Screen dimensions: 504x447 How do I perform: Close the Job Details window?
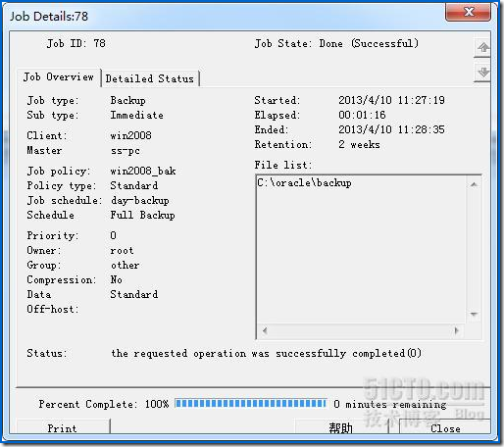468,13
